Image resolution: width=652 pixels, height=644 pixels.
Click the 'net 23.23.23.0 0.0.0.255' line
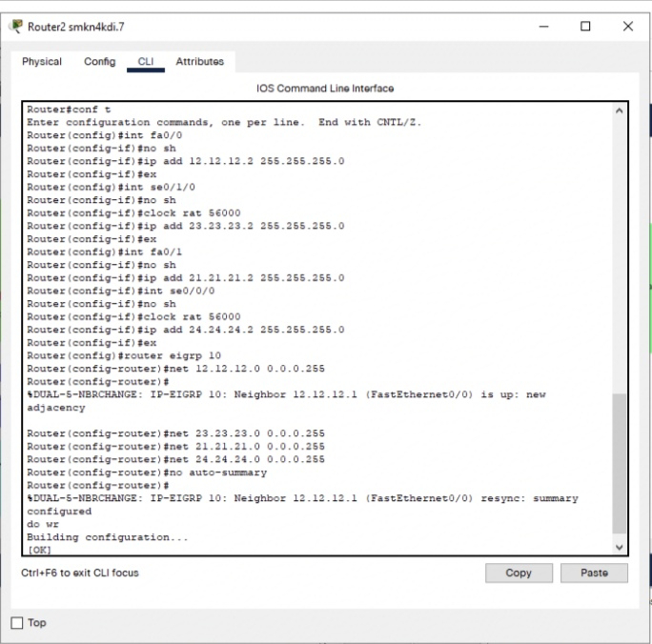[176, 433]
